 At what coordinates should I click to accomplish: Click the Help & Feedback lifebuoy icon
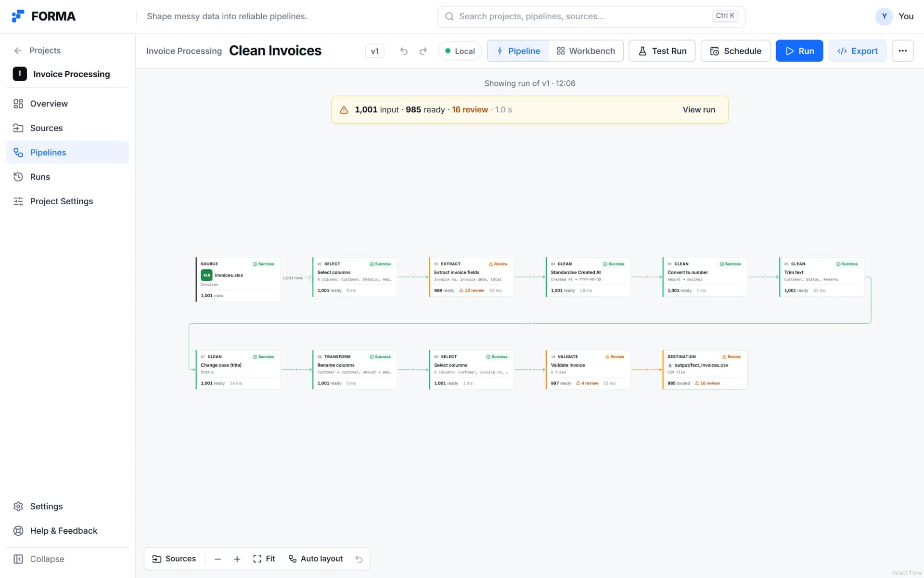point(18,531)
